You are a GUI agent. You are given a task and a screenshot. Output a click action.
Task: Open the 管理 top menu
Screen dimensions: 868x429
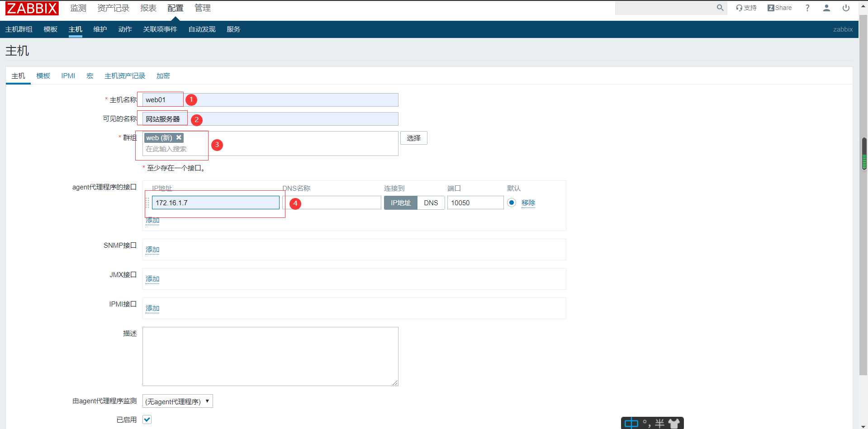pos(203,8)
